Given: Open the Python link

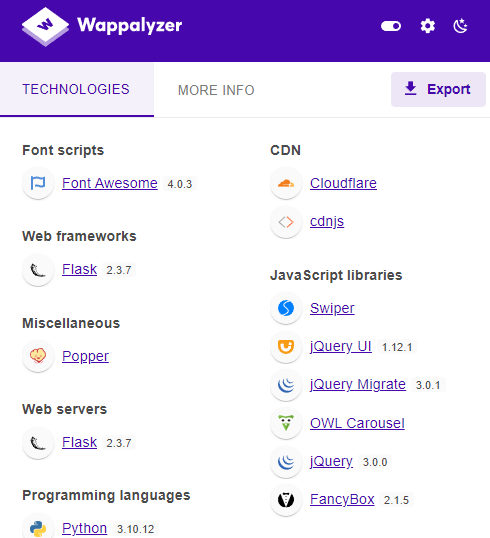Looking at the screenshot, I should [x=84, y=528].
